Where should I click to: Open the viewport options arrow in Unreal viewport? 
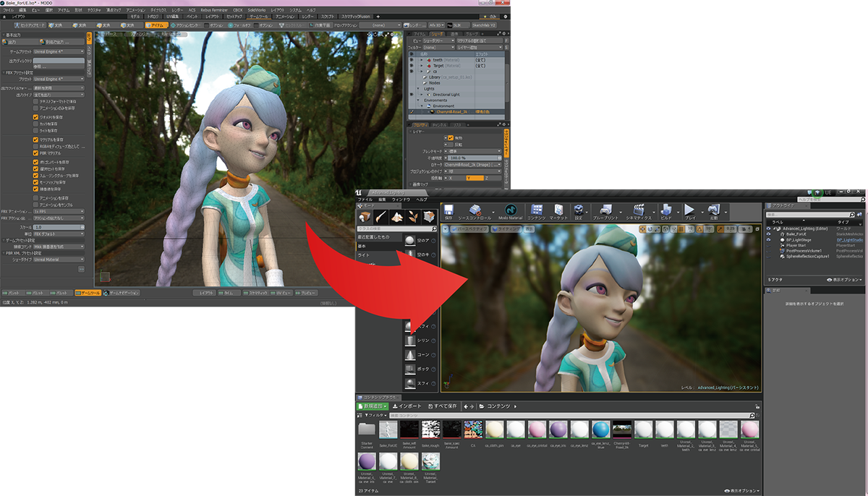coord(446,228)
